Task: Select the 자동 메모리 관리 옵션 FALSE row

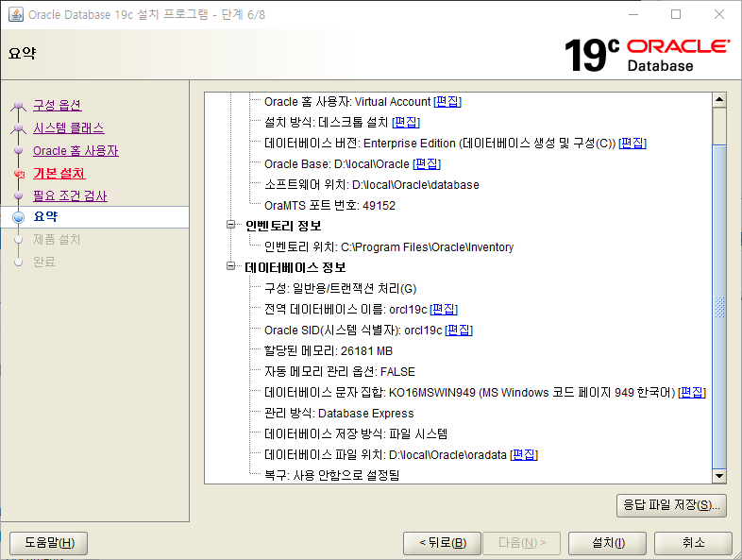Action: coord(339,371)
